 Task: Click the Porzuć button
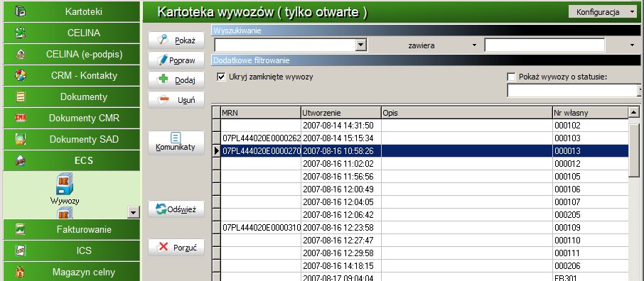click(x=176, y=248)
